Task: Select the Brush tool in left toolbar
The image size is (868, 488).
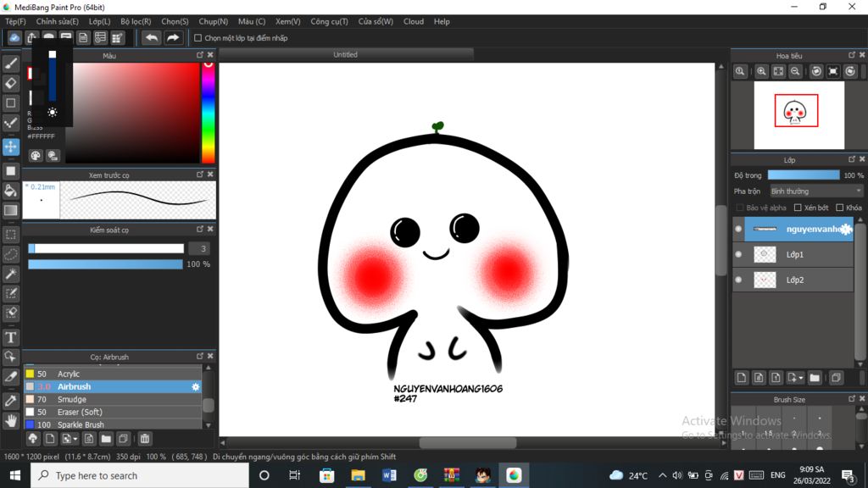Action: point(10,64)
